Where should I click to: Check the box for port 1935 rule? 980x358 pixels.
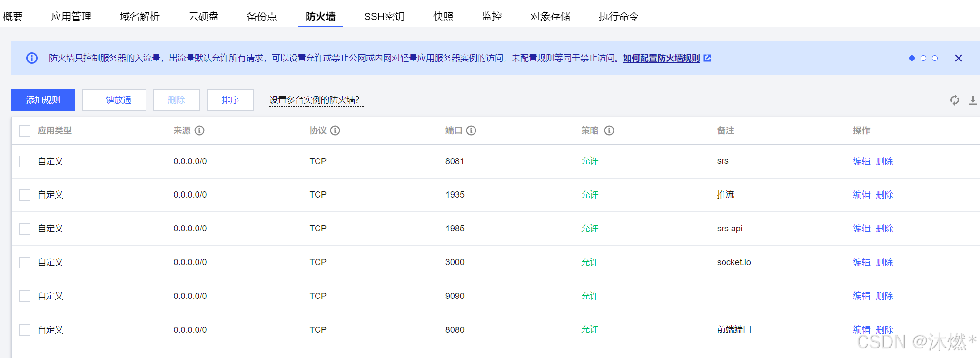tap(25, 195)
